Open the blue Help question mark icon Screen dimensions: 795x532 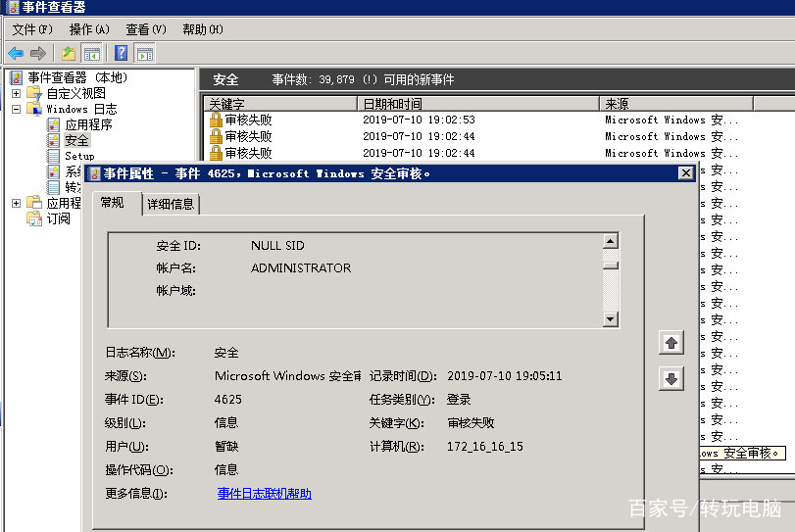pyautogui.click(x=122, y=53)
